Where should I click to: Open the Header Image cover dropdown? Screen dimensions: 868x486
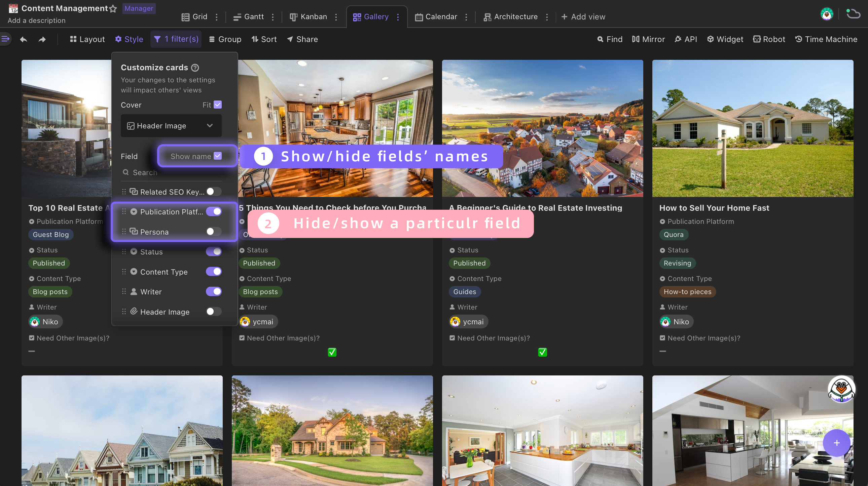pos(171,126)
